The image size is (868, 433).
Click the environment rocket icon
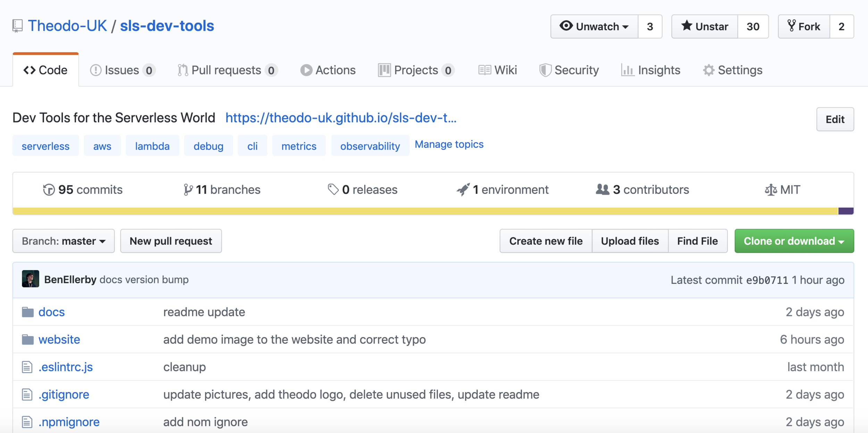(x=463, y=190)
